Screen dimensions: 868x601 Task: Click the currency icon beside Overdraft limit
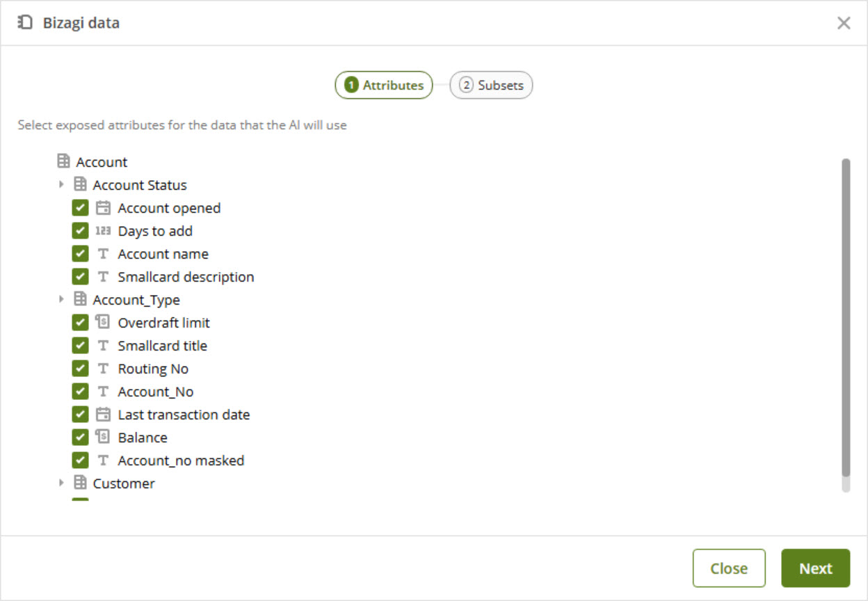(103, 323)
